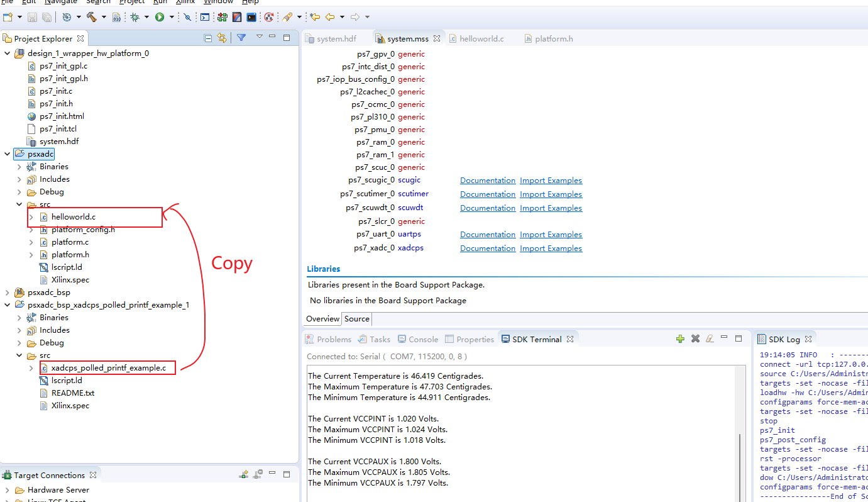Viewport: 868px width, 502px height.
Task: Click the SDK Terminal disconnect X icon
Action: click(695, 338)
